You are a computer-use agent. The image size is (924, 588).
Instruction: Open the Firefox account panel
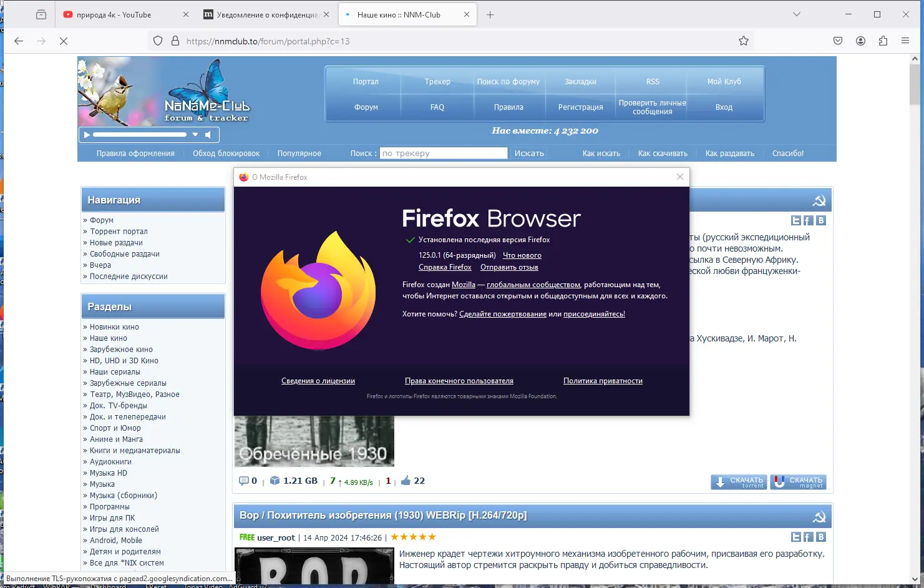pyautogui.click(x=860, y=41)
